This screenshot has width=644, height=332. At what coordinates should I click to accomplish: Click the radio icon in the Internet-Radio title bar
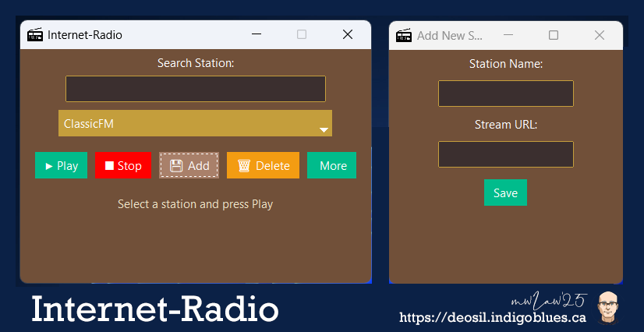(x=35, y=34)
